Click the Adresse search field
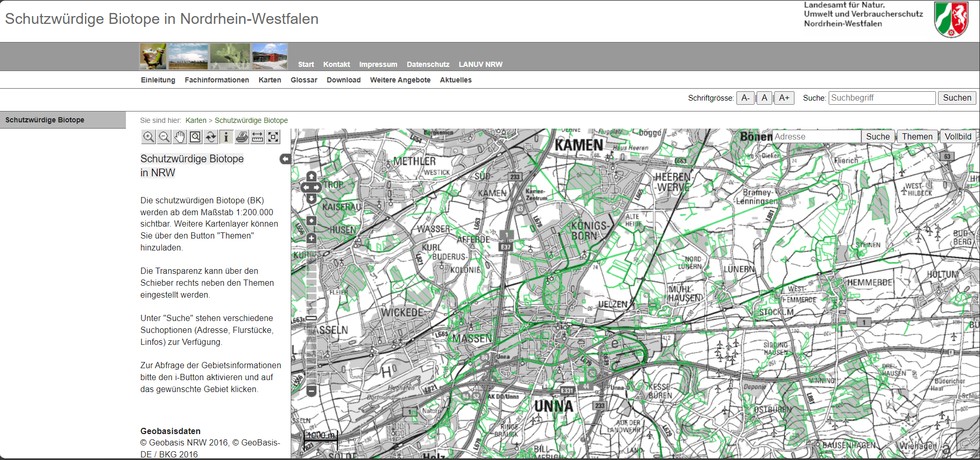The width and height of the screenshot is (980, 460). (816, 136)
